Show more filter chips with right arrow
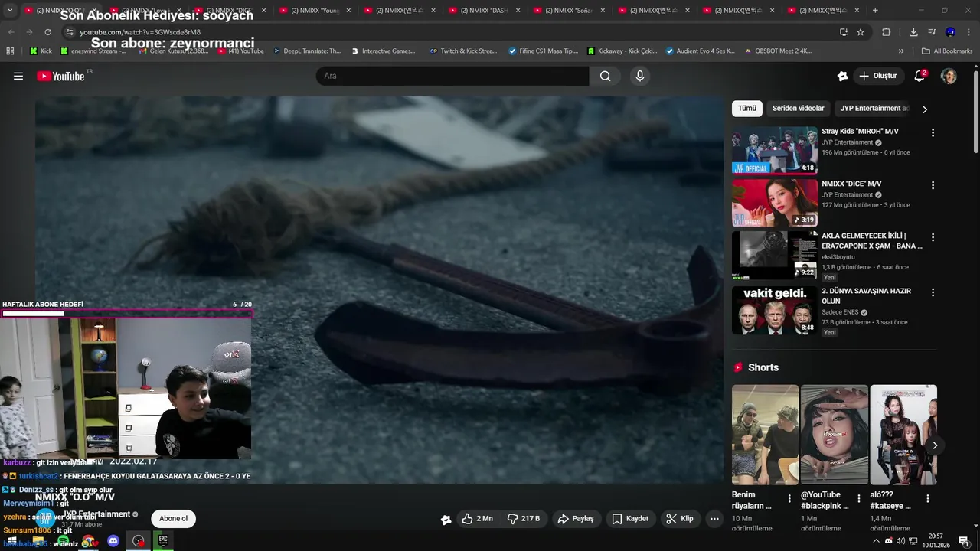The image size is (980, 551). tap(924, 109)
